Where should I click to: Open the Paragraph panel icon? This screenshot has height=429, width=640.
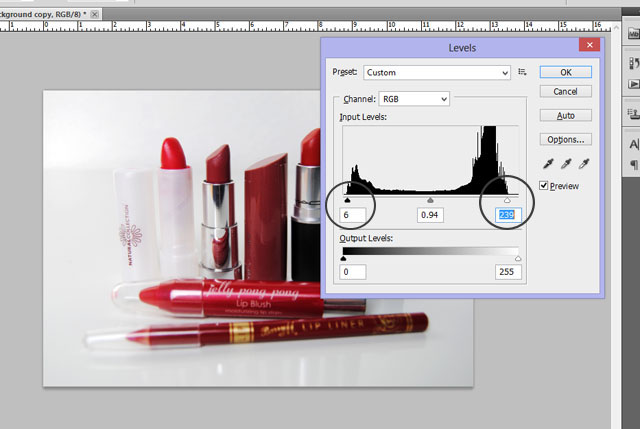point(634,164)
